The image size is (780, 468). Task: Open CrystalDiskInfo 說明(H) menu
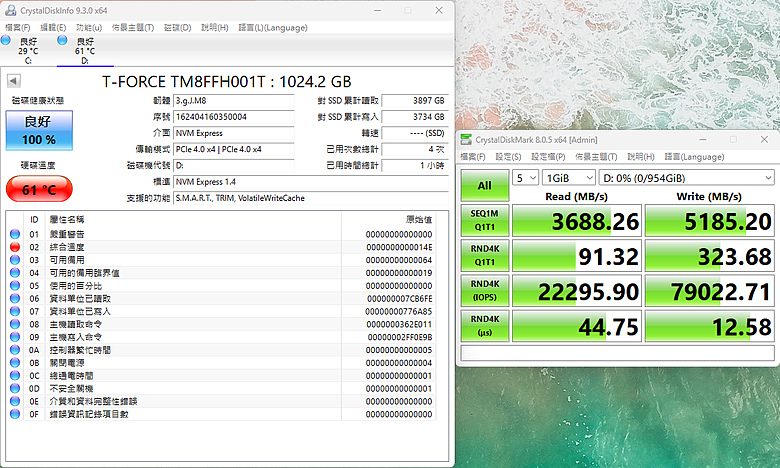coord(214,27)
